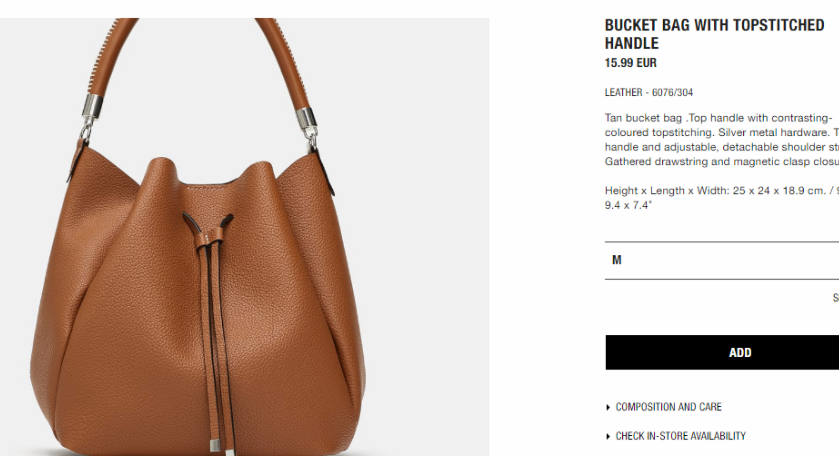Viewport: 839px width, 456px height.
Task: Click the Leather 6076/304 reference text
Action: [649, 92]
